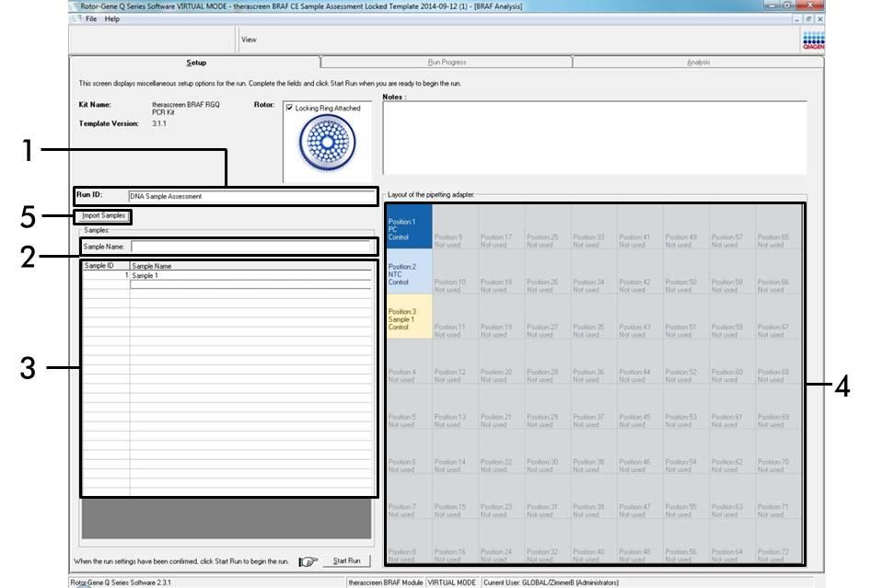Click the pointing hand icon beside Start Run
Image resolution: width=871 pixels, height=588 pixels.
click(308, 562)
